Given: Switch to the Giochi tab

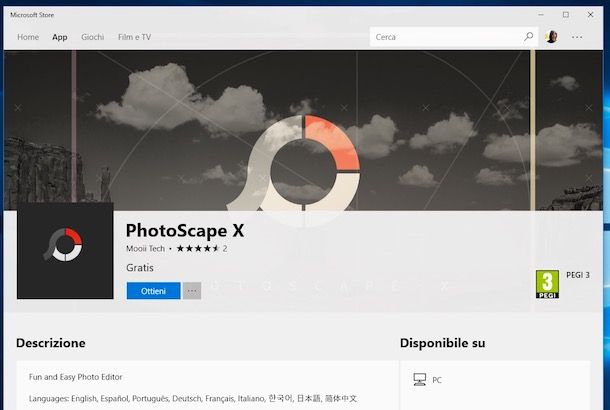Looking at the screenshot, I should [92, 37].
